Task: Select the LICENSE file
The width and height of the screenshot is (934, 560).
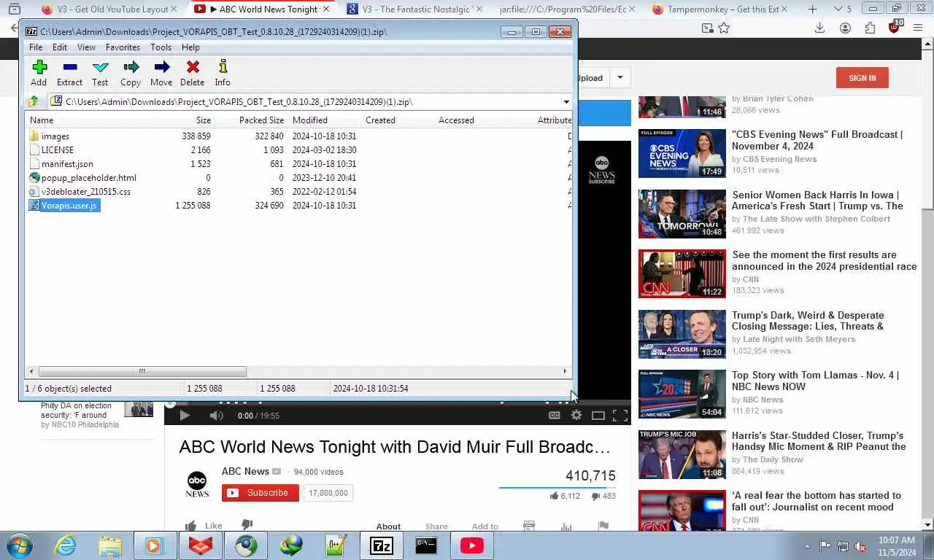Action: [58, 150]
